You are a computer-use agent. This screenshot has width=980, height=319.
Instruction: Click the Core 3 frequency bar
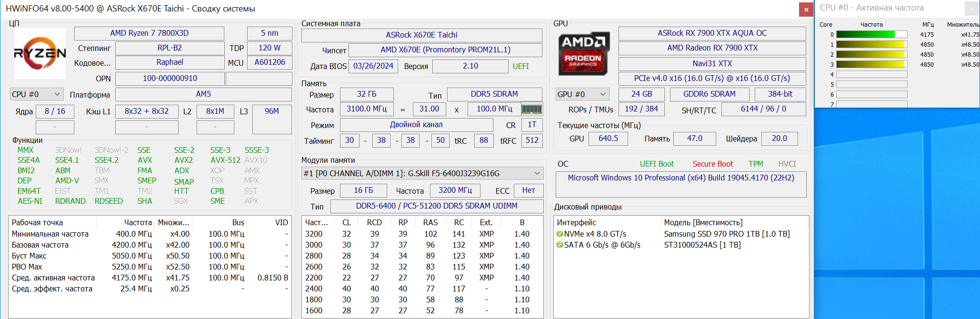871,64
